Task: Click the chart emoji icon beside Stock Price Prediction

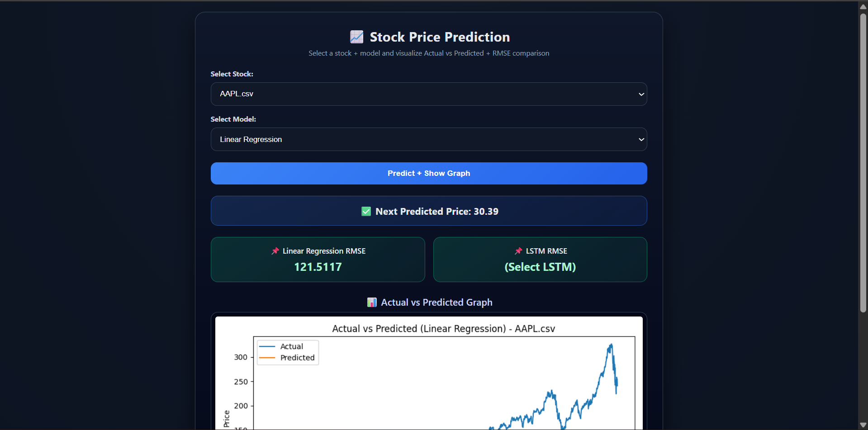Action: 356,37
